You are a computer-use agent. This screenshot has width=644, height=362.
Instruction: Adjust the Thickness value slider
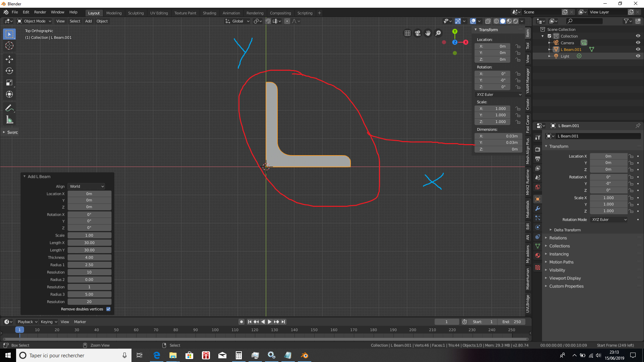[89, 257]
